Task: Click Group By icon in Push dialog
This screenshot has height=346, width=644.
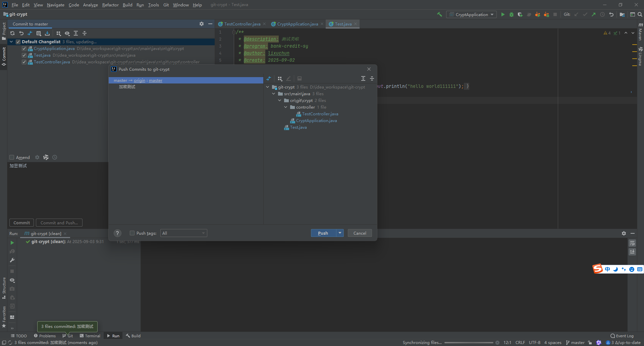Action: [x=280, y=78]
